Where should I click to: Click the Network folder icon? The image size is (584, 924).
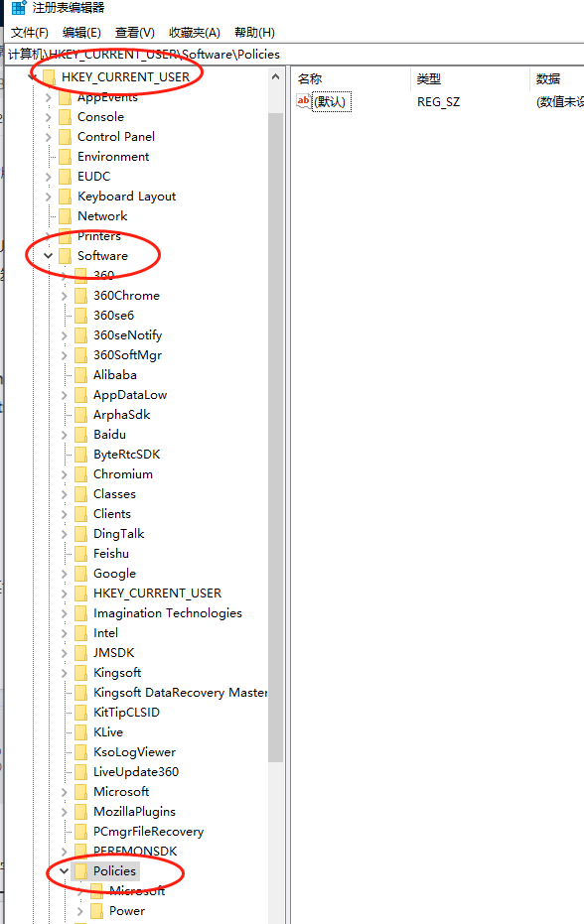coord(66,216)
